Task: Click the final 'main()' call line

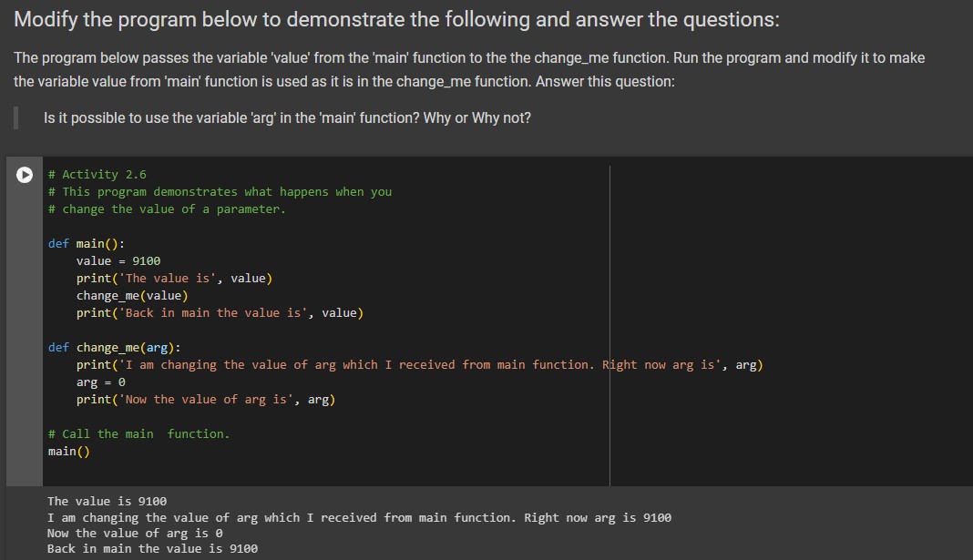Action: [69, 450]
